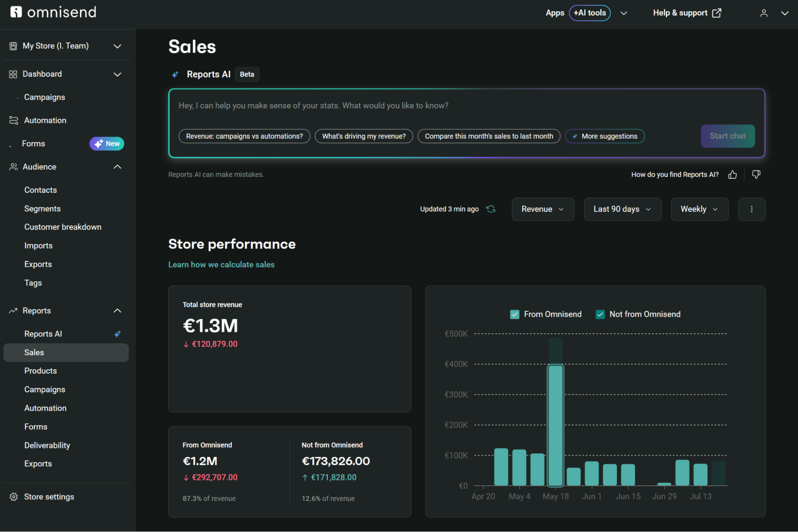
Task: Open the three-dot more options menu
Action: tap(752, 209)
